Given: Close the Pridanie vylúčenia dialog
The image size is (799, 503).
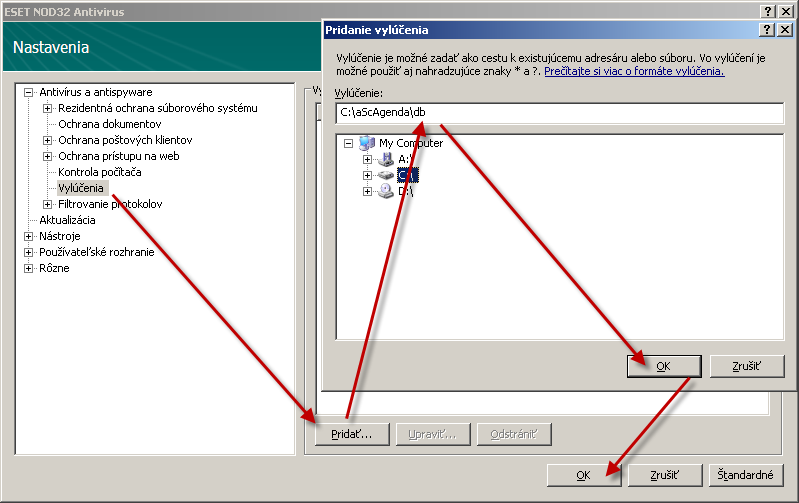Looking at the screenshot, I should pos(785,30).
